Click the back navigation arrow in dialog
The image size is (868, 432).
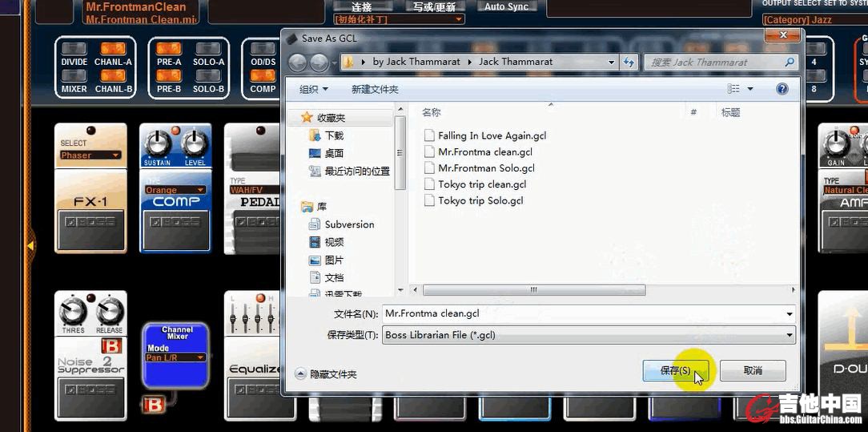pyautogui.click(x=297, y=63)
